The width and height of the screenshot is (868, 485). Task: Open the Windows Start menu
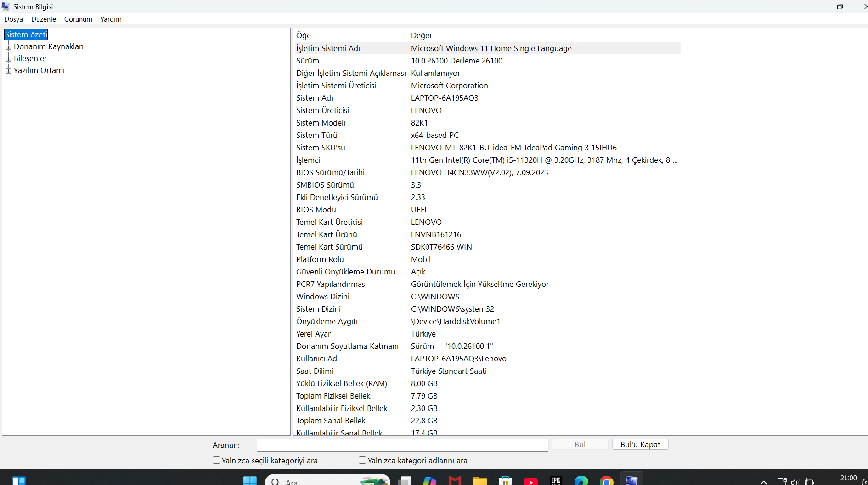(250, 481)
